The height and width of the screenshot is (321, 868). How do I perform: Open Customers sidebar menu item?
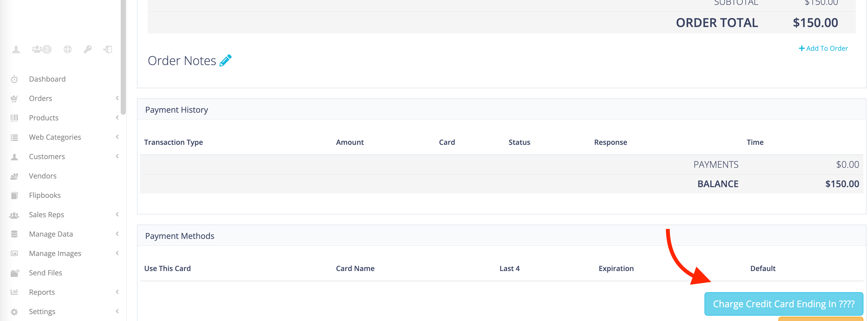[47, 157]
